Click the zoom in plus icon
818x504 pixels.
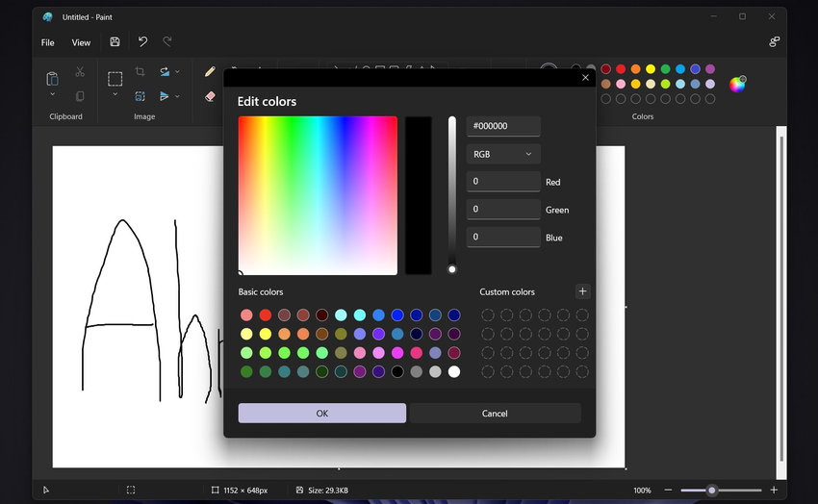coord(773,491)
